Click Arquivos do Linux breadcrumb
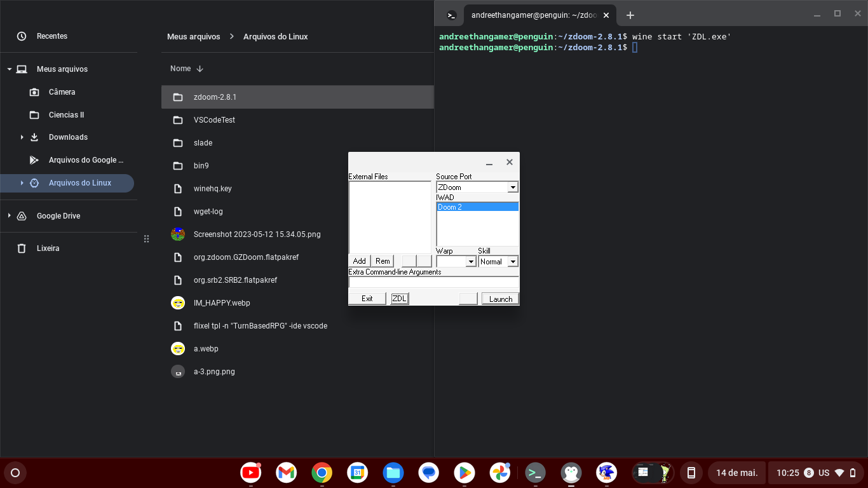 [275, 37]
